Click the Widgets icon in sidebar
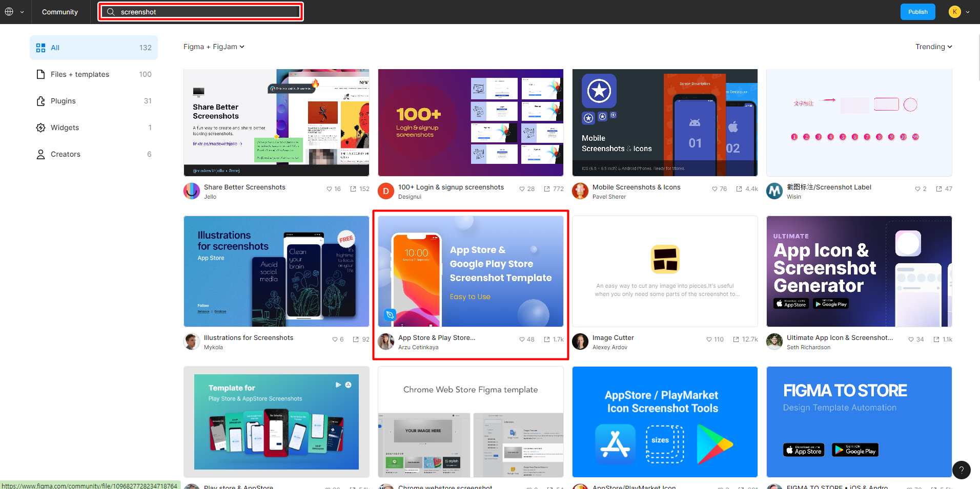The width and height of the screenshot is (980, 489). tap(40, 127)
